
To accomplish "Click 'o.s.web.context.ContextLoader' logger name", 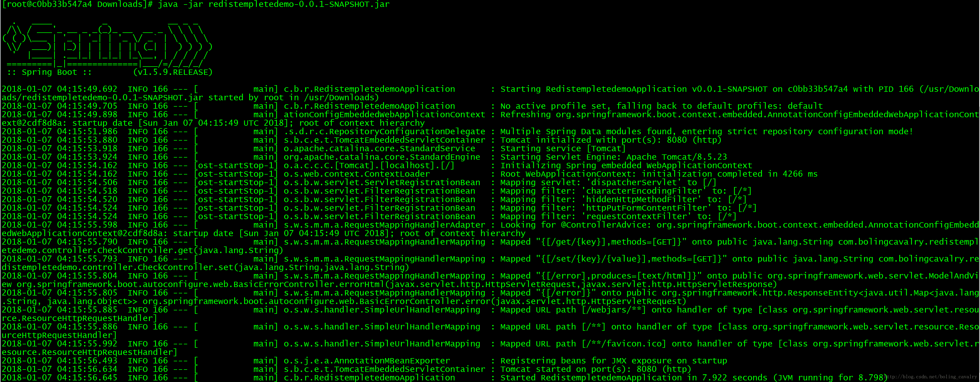I will [x=356, y=174].
